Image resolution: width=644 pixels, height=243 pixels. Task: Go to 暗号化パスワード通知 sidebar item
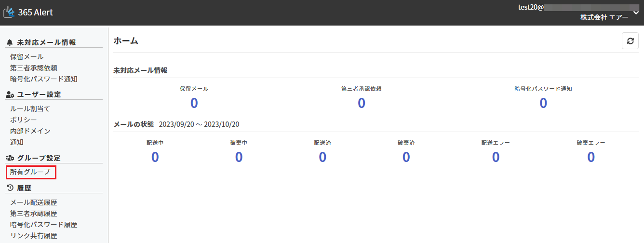[x=43, y=79]
